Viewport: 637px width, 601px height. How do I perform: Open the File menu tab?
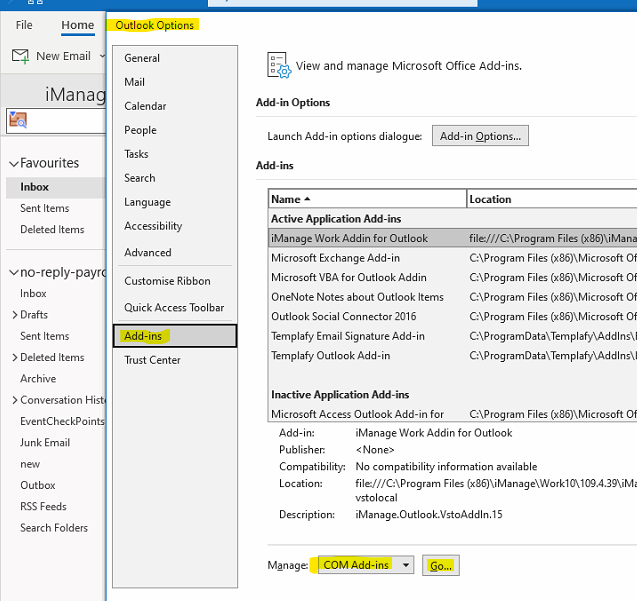pos(24,25)
